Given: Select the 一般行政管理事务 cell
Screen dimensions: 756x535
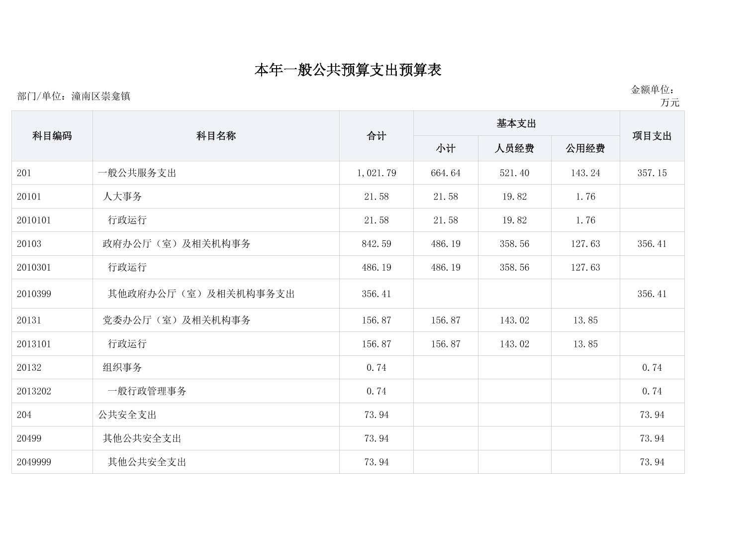Looking at the screenshot, I should (x=147, y=391).
